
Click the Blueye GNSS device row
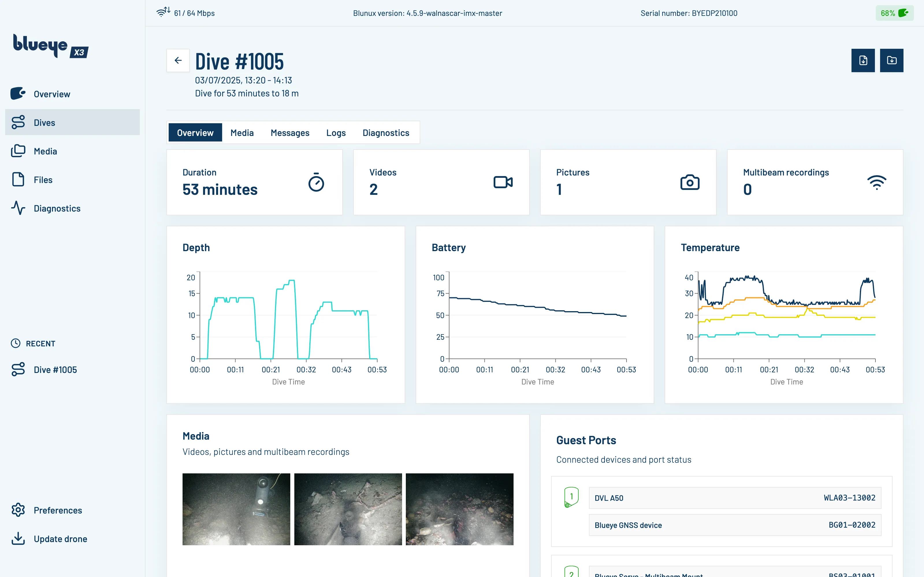coord(735,525)
